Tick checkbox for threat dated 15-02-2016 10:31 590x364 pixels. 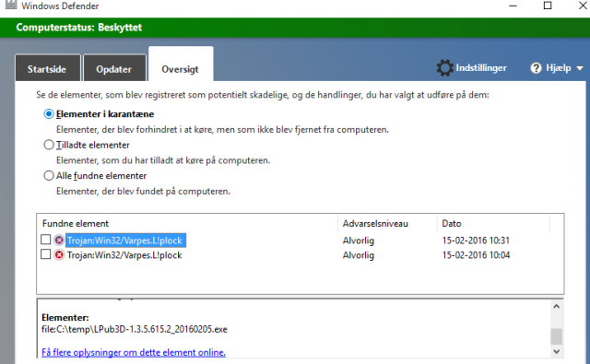pos(45,240)
